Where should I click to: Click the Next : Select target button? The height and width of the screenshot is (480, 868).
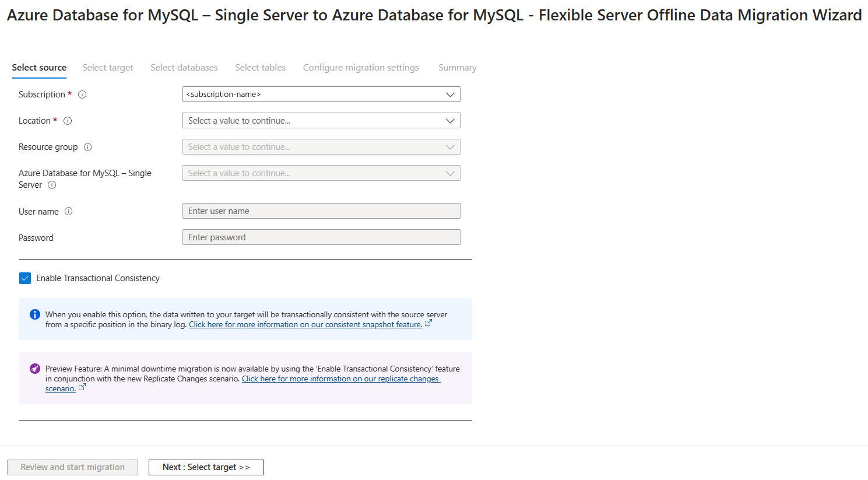pyautogui.click(x=206, y=467)
